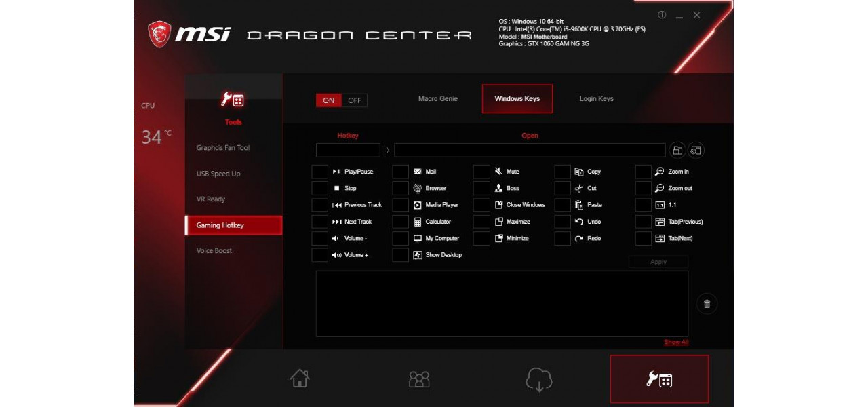Screen dimensions: 868x407
Task: Click the My Computer monitor icon
Action: point(418,239)
